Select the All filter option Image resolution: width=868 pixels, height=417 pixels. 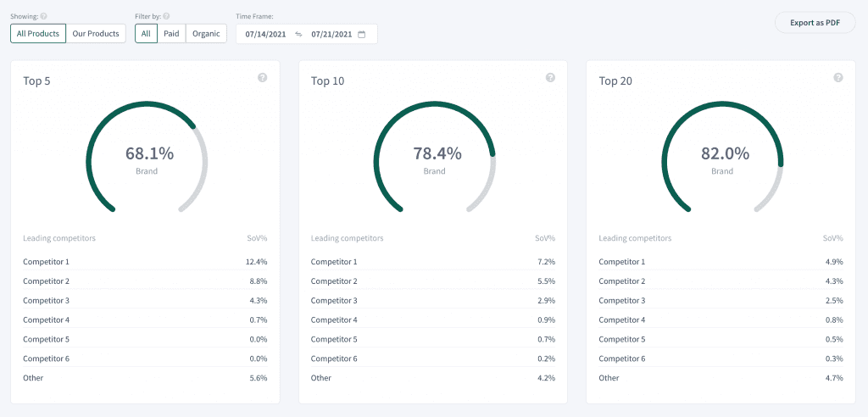click(x=146, y=34)
